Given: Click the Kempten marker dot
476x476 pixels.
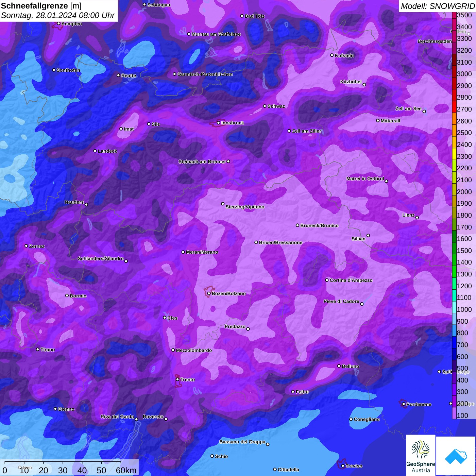Looking at the screenshot, I should (59, 23).
